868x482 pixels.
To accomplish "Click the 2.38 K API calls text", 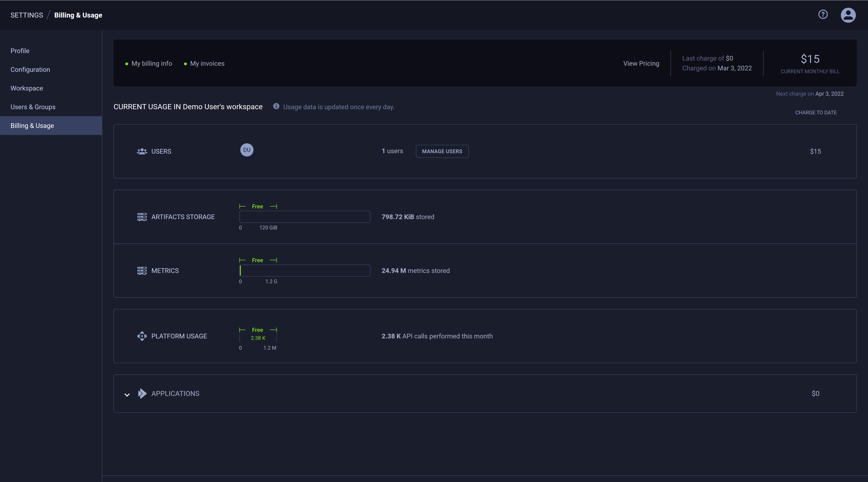I will (x=437, y=336).
